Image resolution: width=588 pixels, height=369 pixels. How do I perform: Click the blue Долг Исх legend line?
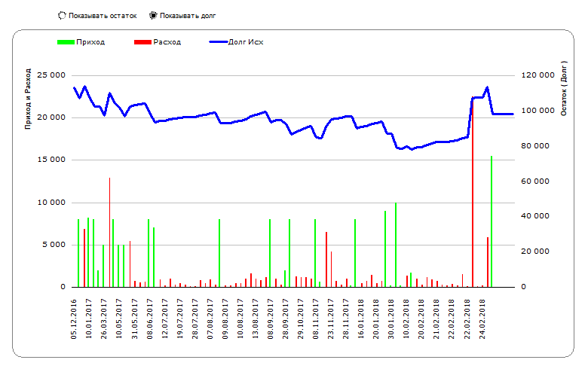point(219,42)
